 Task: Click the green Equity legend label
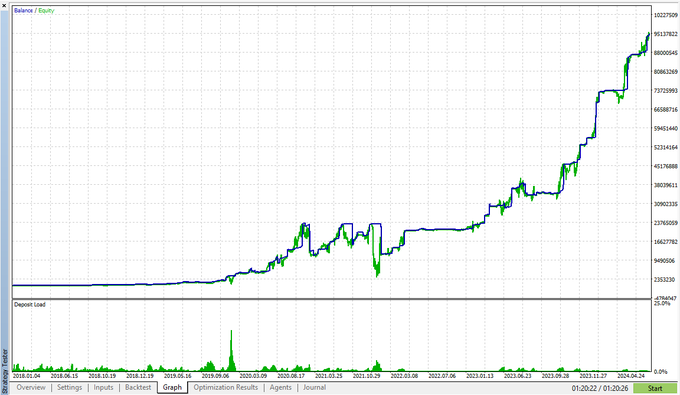click(x=46, y=10)
